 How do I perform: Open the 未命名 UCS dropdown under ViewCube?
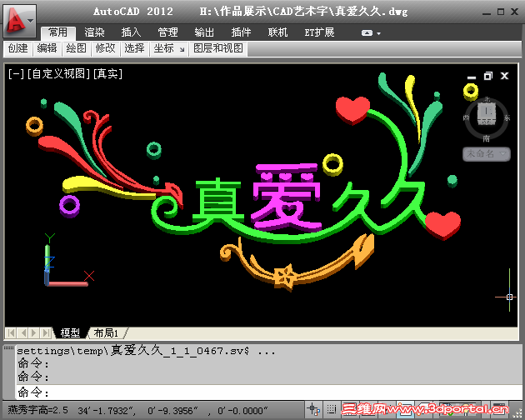487,154
